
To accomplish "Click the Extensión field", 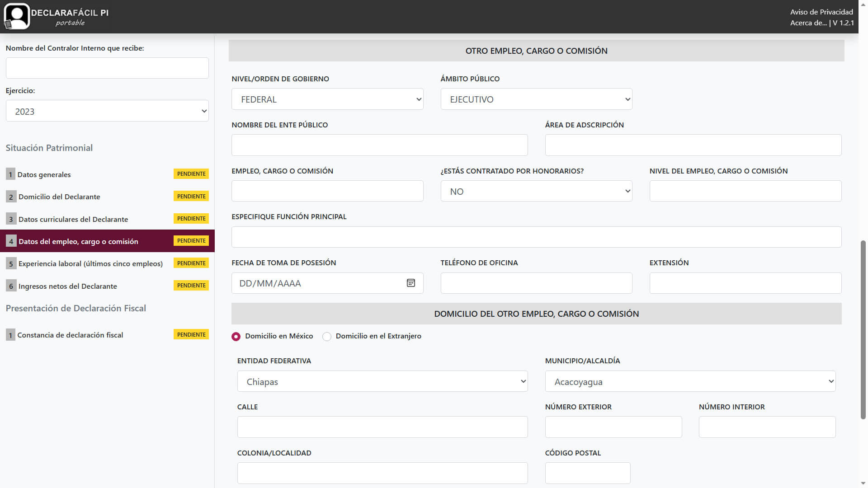I will [x=745, y=283].
